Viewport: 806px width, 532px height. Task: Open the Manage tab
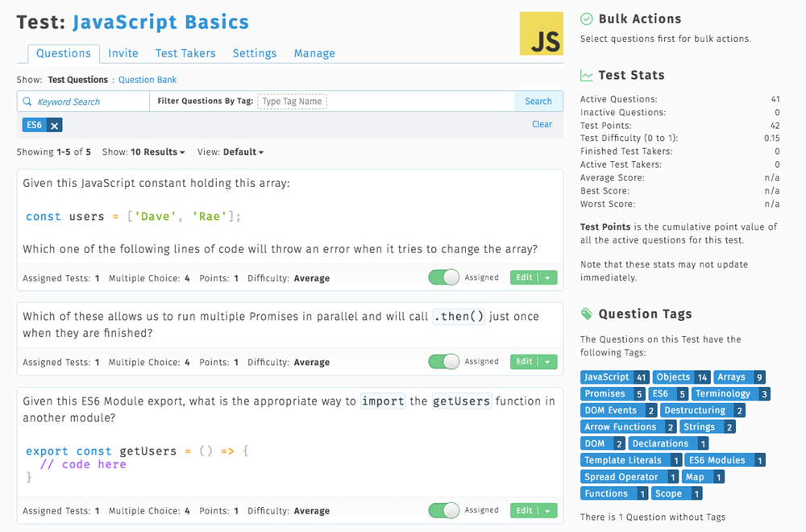click(x=314, y=53)
